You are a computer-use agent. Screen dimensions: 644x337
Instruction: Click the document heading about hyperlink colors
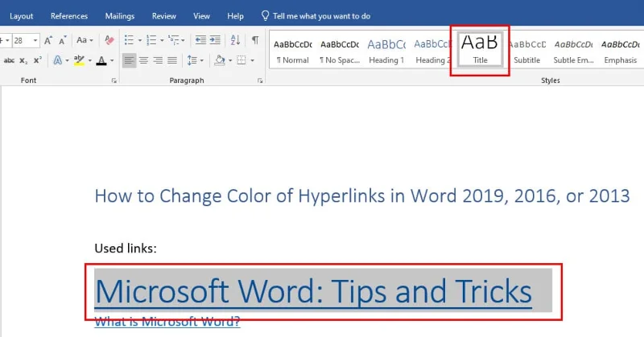pyautogui.click(x=362, y=196)
